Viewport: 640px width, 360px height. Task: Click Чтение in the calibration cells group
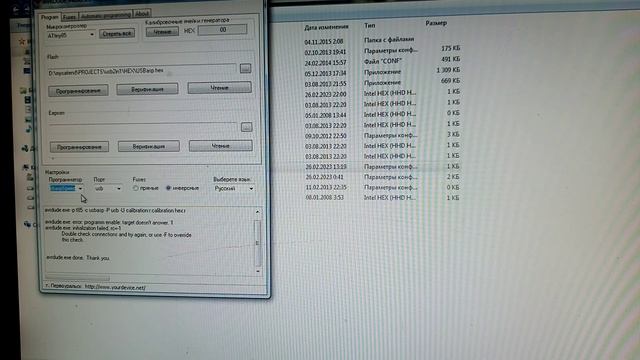point(162,31)
